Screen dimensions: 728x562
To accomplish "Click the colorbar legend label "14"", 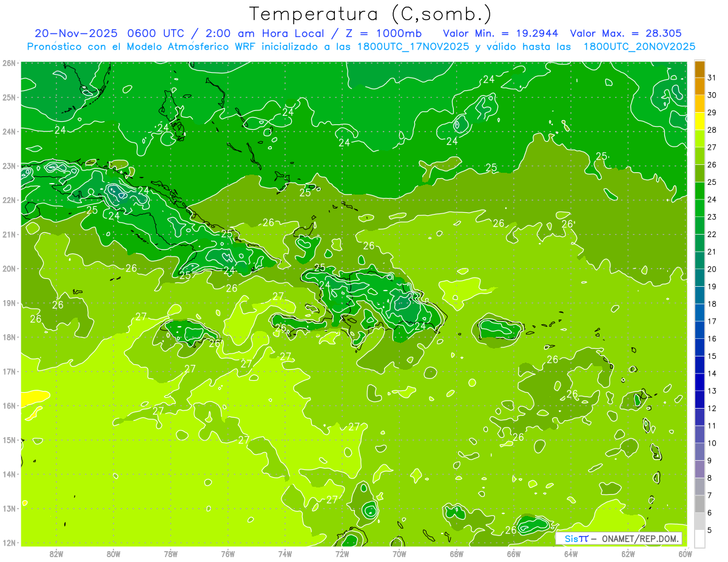I will [712, 373].
